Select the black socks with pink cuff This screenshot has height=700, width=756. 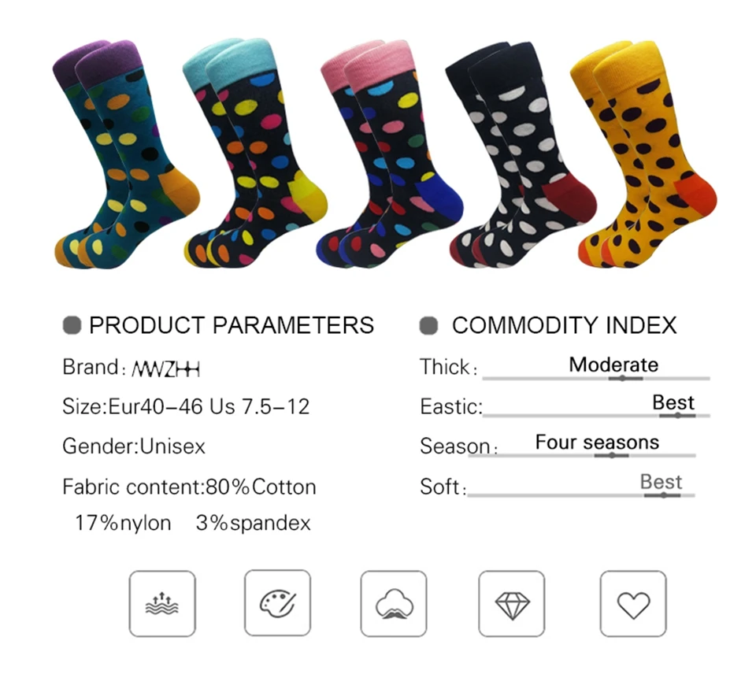point(391,154)
